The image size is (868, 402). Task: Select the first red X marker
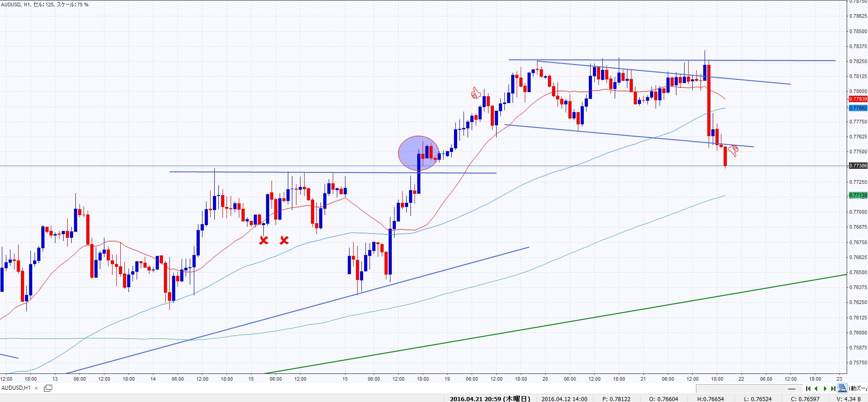263,240
